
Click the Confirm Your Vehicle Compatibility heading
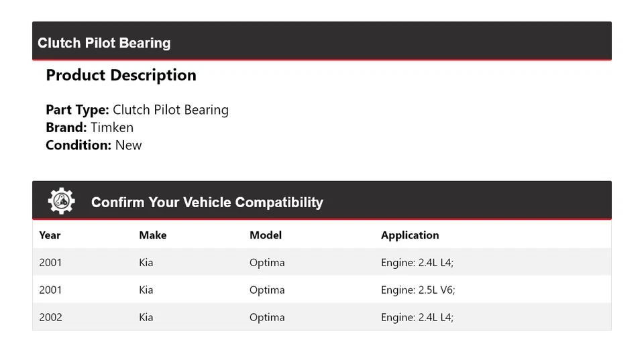pyautogui.click(x=207, y=202)
